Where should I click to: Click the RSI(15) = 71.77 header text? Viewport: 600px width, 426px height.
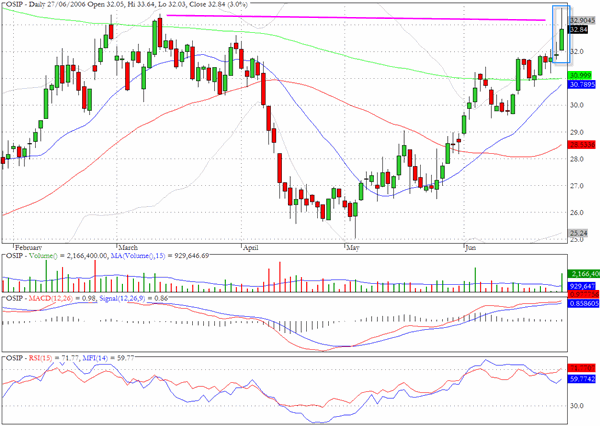point(54,358)
